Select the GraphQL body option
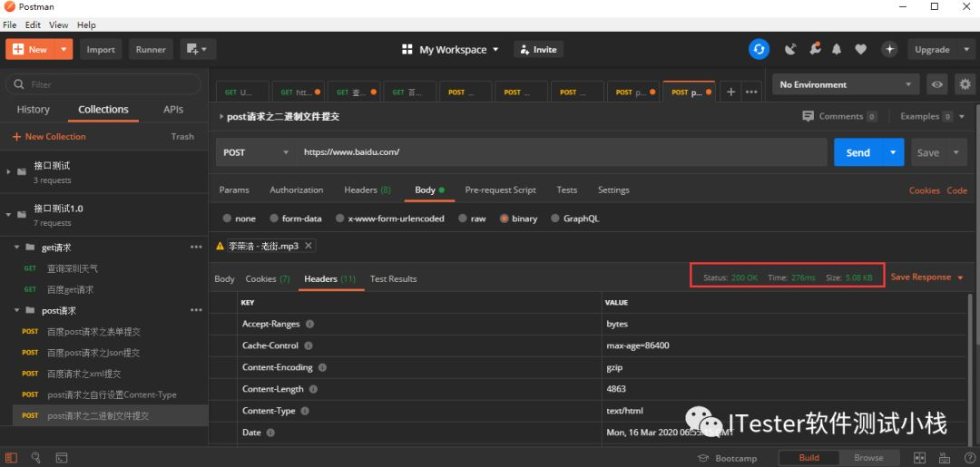The width and height of the screenshot is (980, 467). pos(574,219)
